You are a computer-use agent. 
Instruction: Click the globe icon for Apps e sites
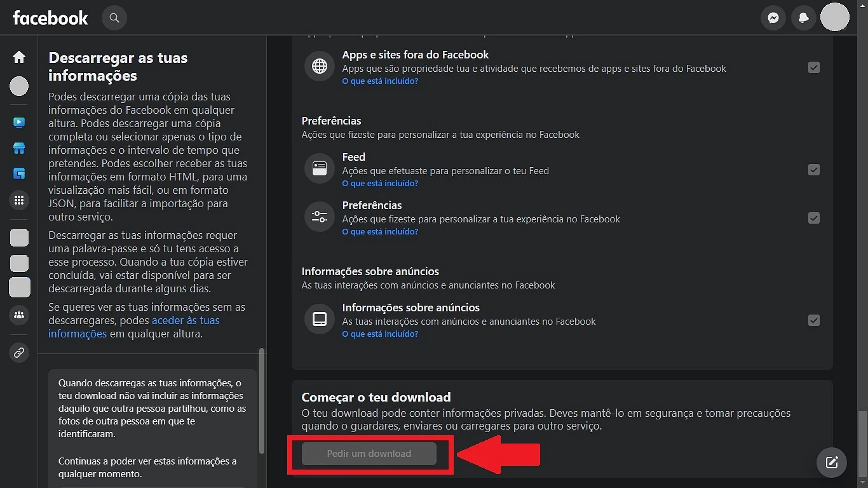pyautogui.click(x=320, y=66)
